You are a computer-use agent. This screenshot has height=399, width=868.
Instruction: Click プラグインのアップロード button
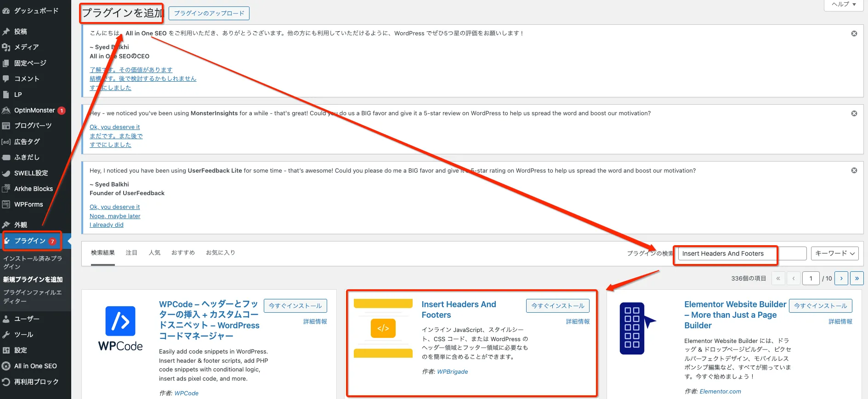(209, 13)
